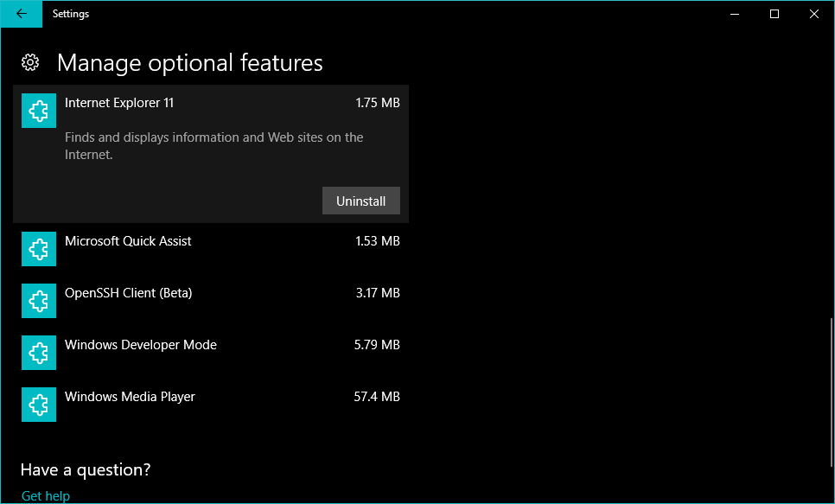Click the Internet Explorer 11 puzzle icon

tap(39, 112)
